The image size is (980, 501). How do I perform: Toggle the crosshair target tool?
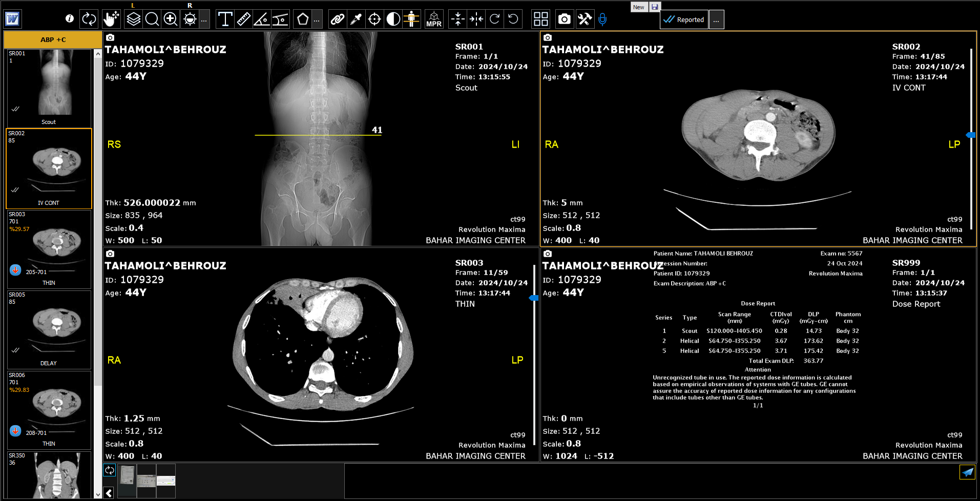pos(374,19)
